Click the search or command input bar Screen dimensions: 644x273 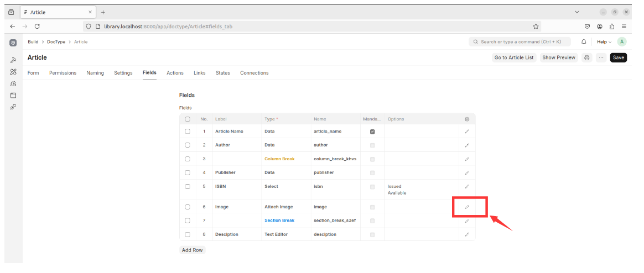520,41
